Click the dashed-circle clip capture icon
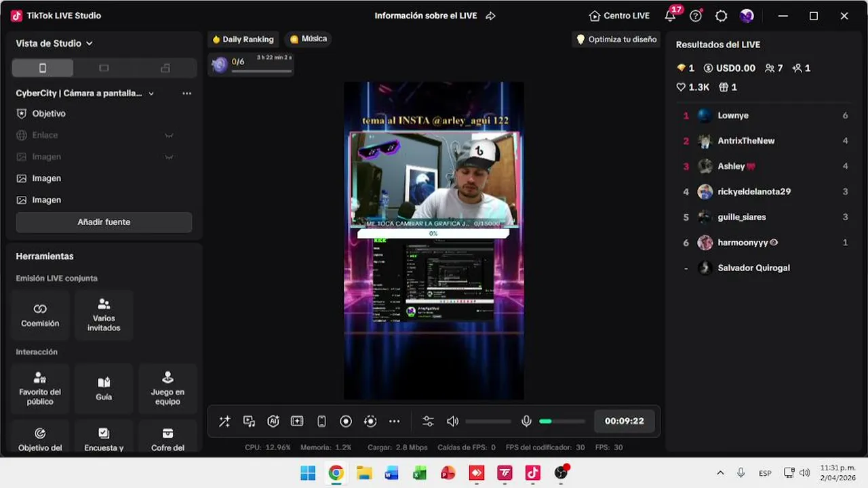Image resolution: width=868 pixels, height=488 pixels. tap(370, 422)
